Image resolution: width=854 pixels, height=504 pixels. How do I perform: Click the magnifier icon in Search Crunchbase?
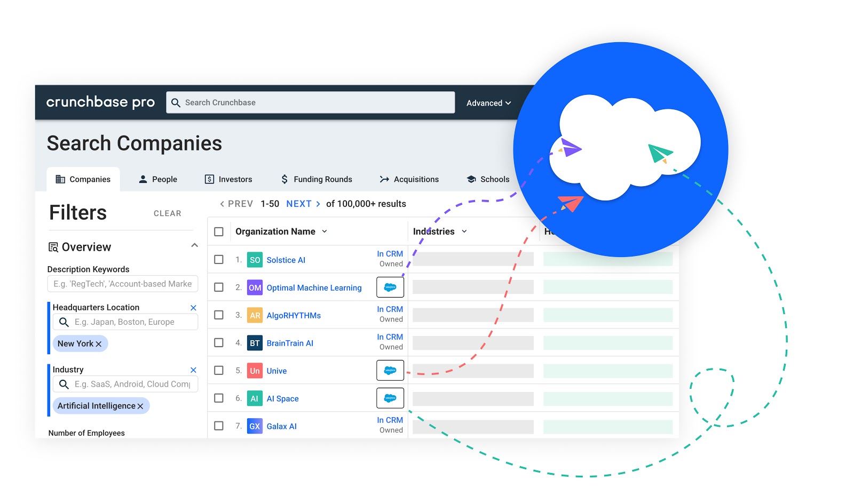pyautogui.click(x=176, y=102)
